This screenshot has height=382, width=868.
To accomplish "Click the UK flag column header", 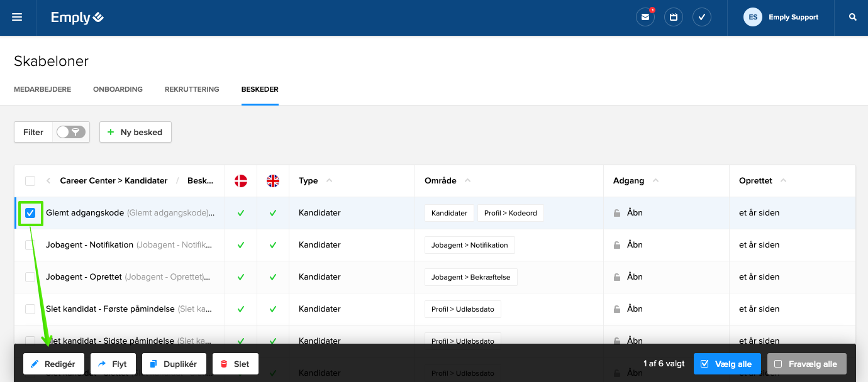I will [x=273, y=181].
